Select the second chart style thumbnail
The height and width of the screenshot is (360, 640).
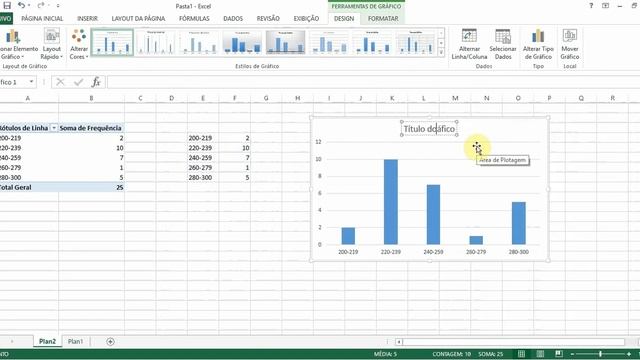pyautogui.click(x=156, y=42)
